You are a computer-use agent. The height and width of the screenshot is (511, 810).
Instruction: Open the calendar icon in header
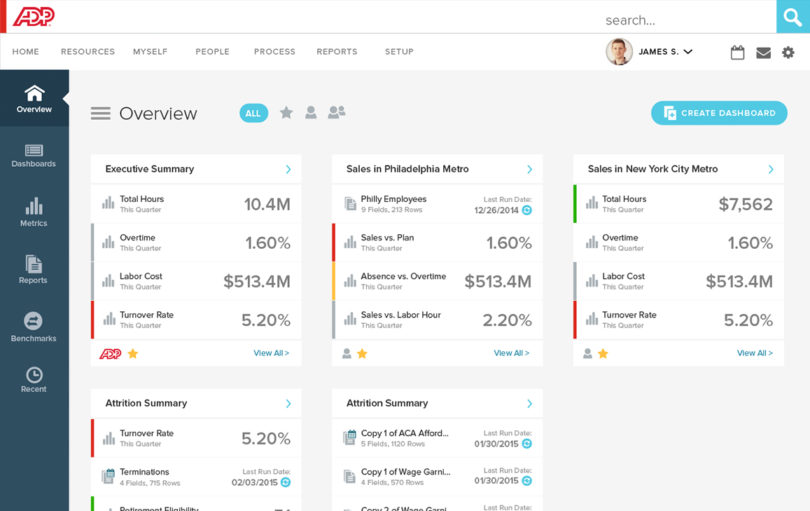pyautogui.click(x=737, y=52)
